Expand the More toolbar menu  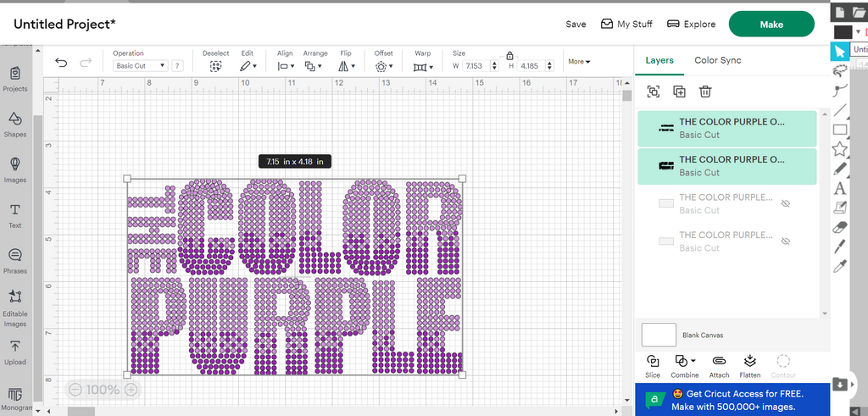(579, 61)
